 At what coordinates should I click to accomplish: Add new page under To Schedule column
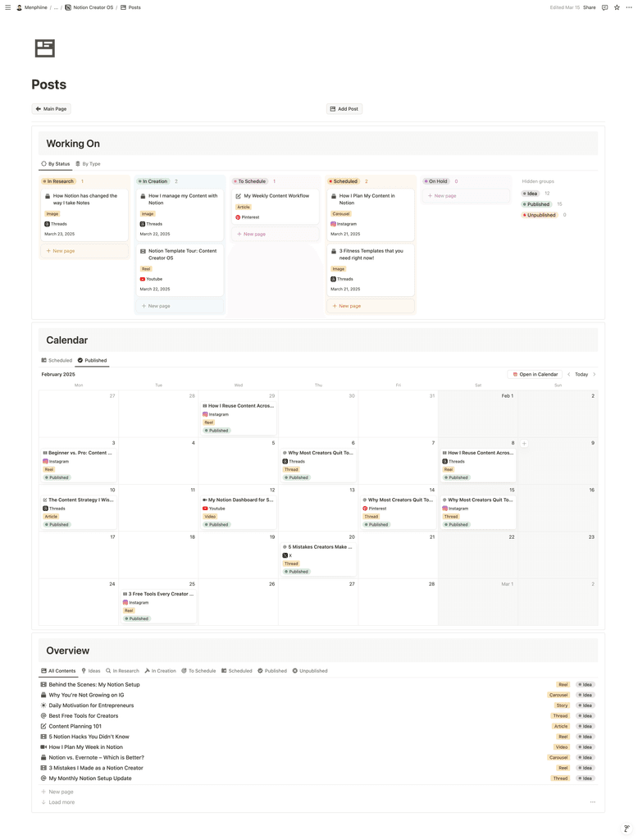pyautogui.click(x=276, y=234)
